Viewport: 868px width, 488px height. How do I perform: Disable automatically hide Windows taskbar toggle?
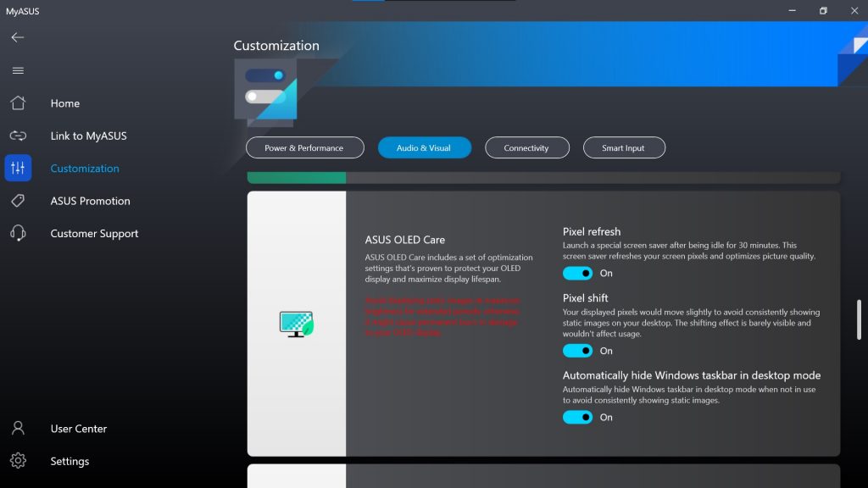(577, 417)
